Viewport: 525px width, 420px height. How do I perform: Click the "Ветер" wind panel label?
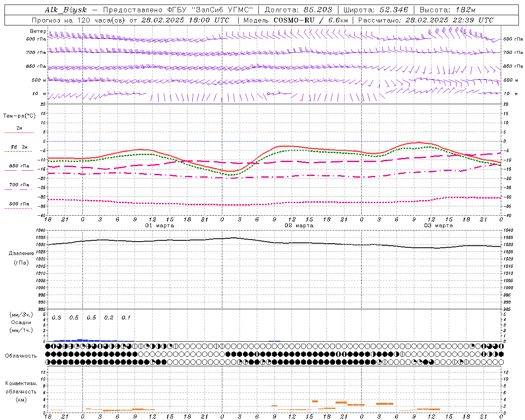[x=38, y=31]
